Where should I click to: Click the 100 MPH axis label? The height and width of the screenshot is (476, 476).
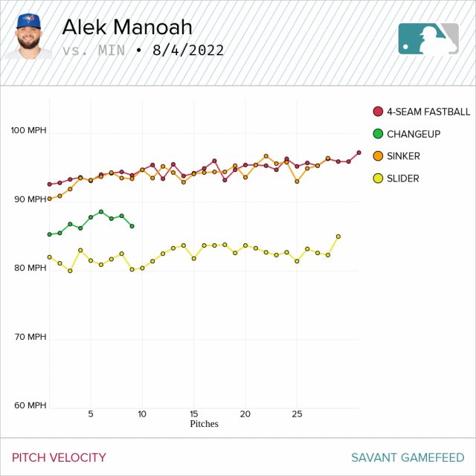[x=29, y=131]
